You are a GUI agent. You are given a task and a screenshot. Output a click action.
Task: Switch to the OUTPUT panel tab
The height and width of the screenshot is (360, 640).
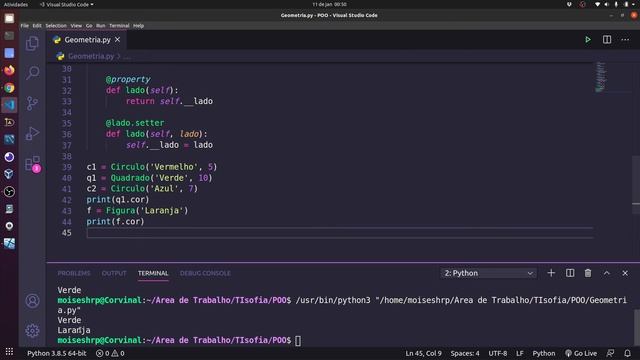(x=114, y=273)
